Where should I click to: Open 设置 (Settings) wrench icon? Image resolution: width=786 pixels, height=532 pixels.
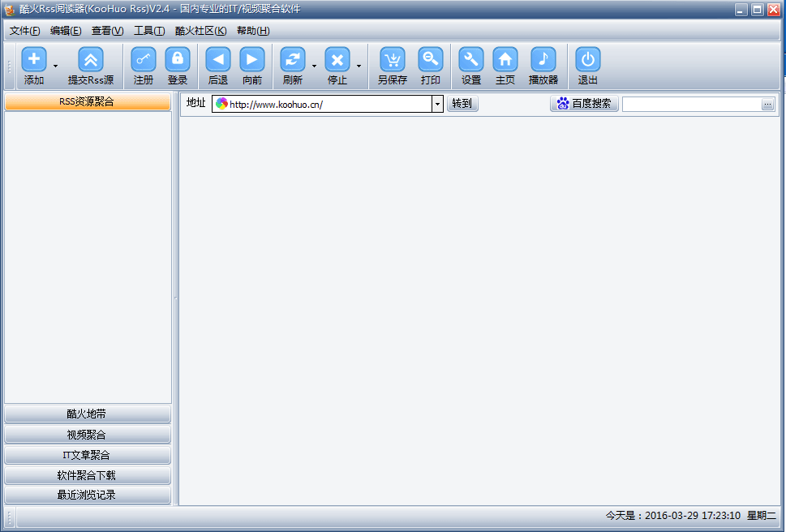471,60
